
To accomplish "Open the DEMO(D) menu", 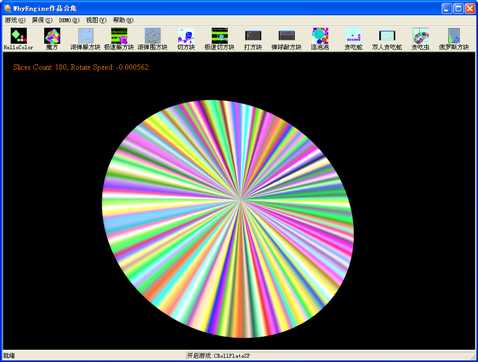I will (69, 20).
